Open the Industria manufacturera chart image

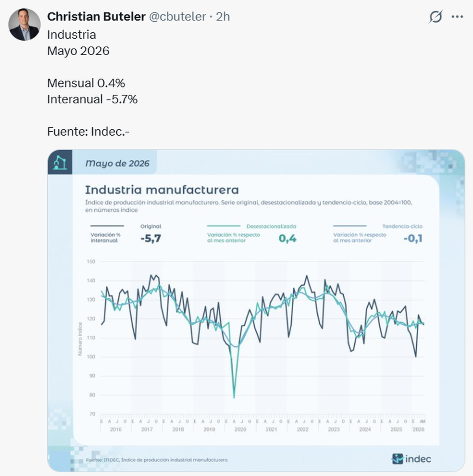[x=256, y=310]
